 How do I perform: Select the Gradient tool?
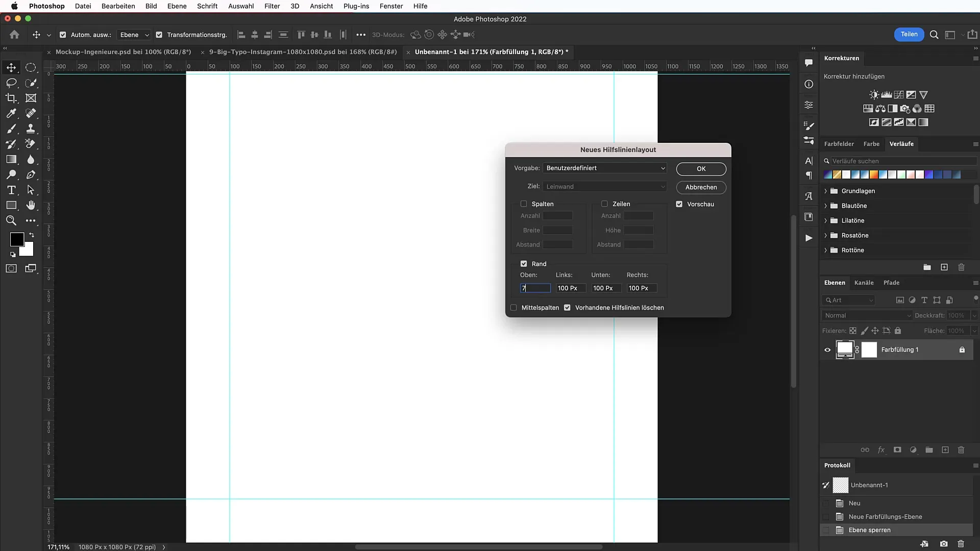(x=11, y=159)
